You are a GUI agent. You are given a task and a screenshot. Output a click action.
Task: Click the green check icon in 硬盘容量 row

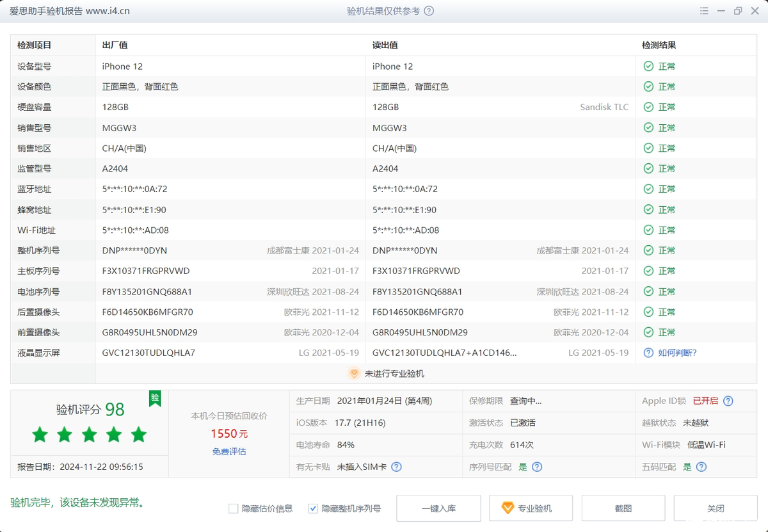point(648,107)
